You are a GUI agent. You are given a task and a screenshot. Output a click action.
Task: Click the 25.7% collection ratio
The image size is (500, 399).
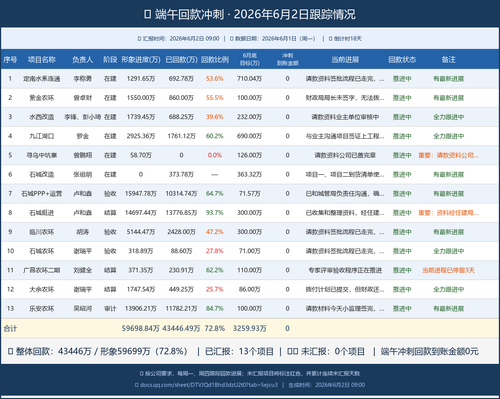click(x=215, y=289)
